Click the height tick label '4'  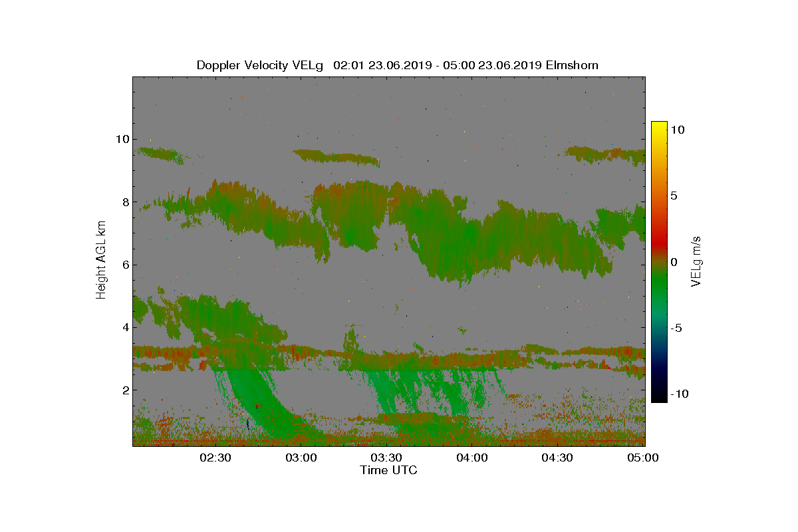coord(125,327)
